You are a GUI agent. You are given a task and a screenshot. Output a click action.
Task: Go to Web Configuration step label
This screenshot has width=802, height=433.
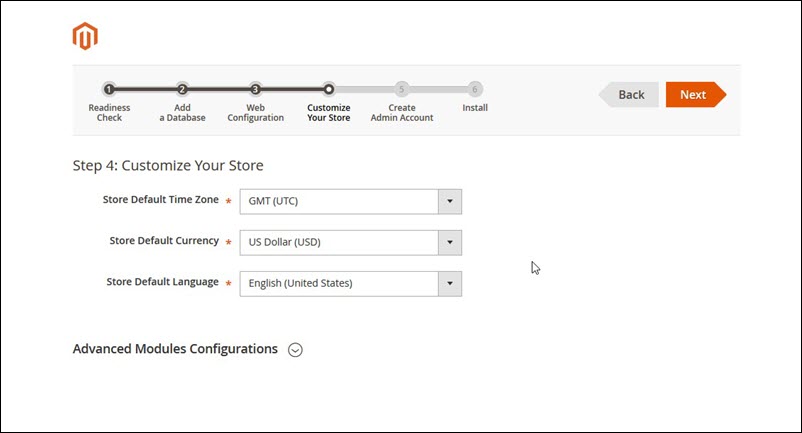pos(255,112)
